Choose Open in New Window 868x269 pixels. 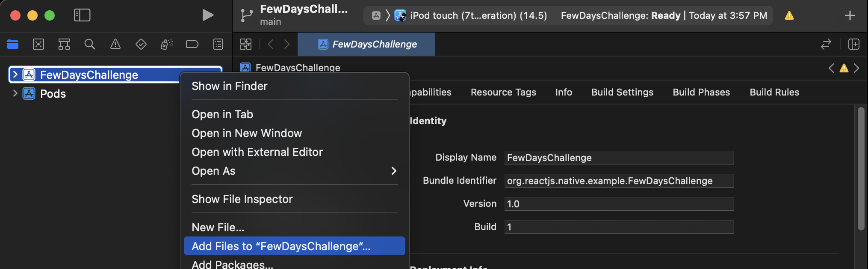[x=295, y=133]
